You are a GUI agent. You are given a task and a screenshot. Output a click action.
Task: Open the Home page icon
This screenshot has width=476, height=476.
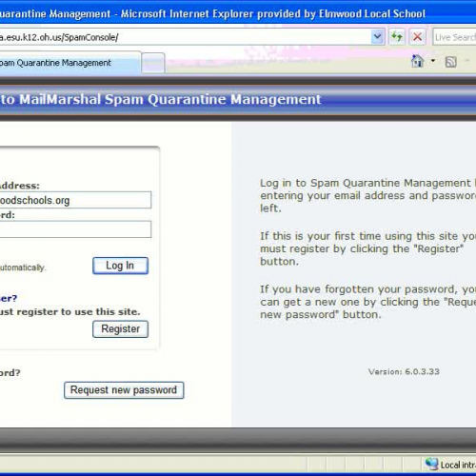417,61
